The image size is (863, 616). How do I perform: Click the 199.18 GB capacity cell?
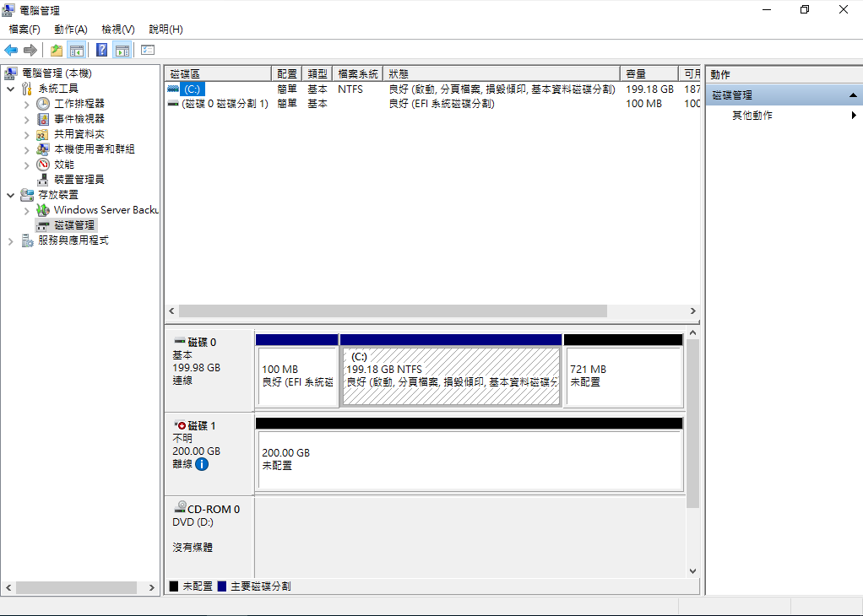point(650,89)
